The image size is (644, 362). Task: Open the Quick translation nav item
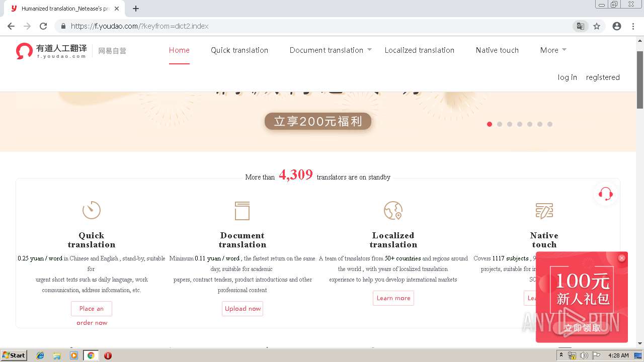point(239,50)
